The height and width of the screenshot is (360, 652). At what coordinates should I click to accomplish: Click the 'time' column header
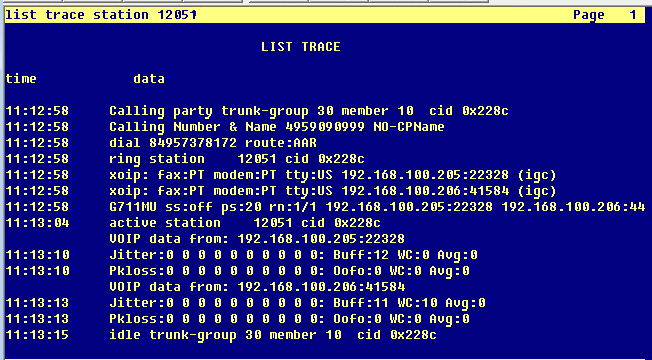click(21, 79)
